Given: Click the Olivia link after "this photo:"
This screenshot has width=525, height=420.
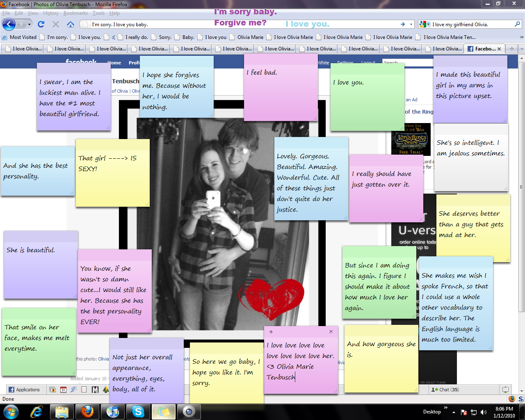Looking at the screenshot, I should click(x=103, y=359).
